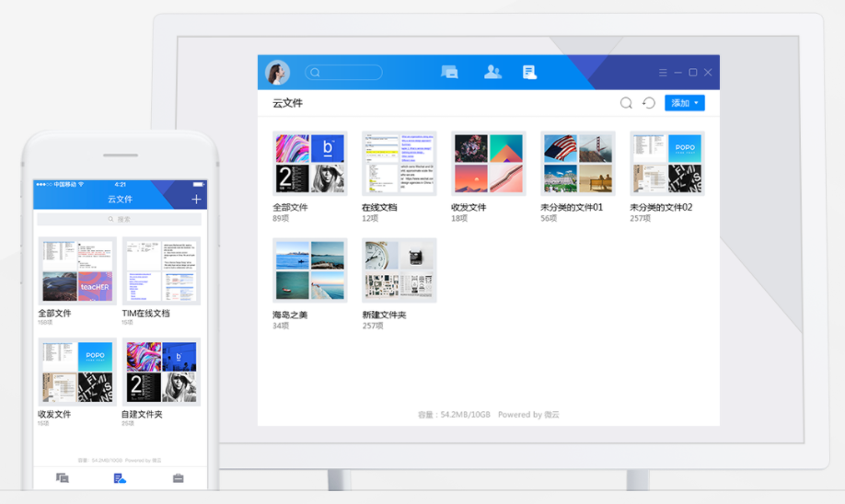Open the profile avatar in desktop window

pyautogui.click(x=278, y=73)
